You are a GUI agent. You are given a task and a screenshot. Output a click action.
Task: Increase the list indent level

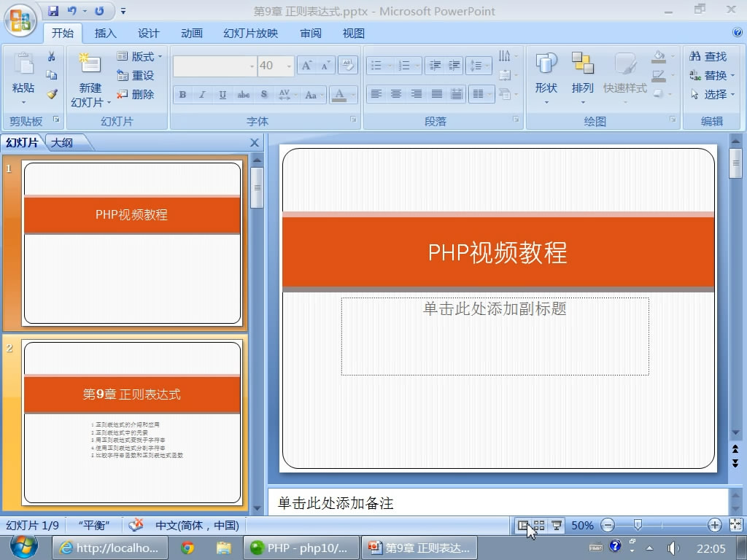[454, 66]
